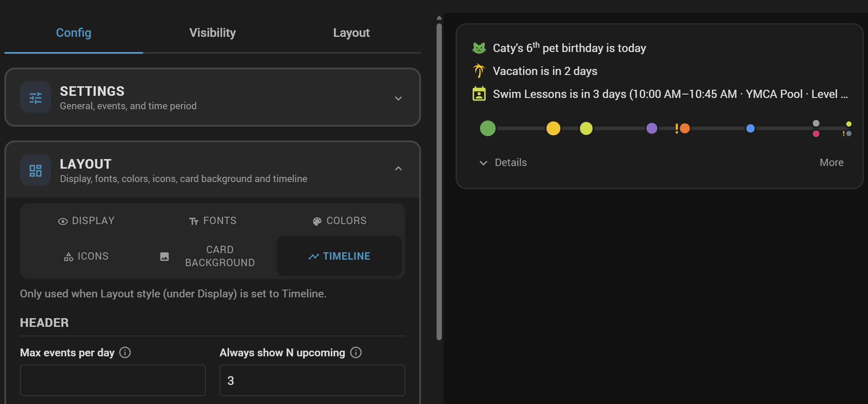This screenshot has height=404, width=868.
Task: Open the Display sub-tab
Action: (x=86, y=221)
